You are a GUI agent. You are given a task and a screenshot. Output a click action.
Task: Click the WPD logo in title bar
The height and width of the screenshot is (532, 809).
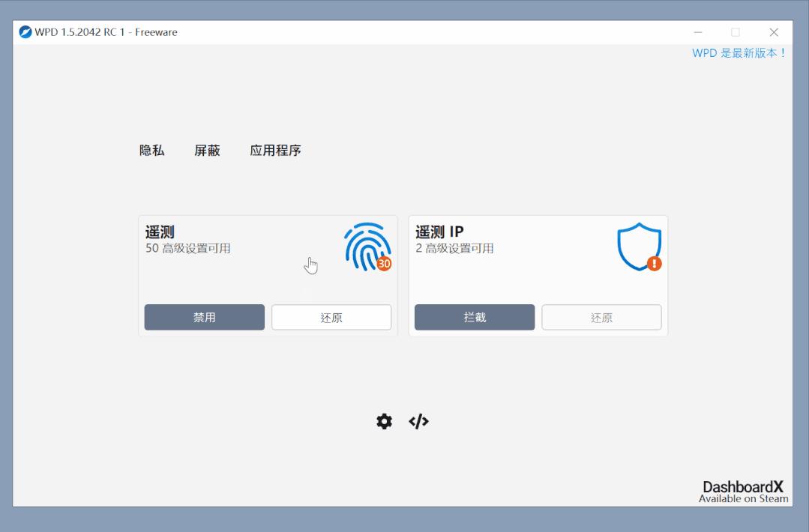[25, 32]
